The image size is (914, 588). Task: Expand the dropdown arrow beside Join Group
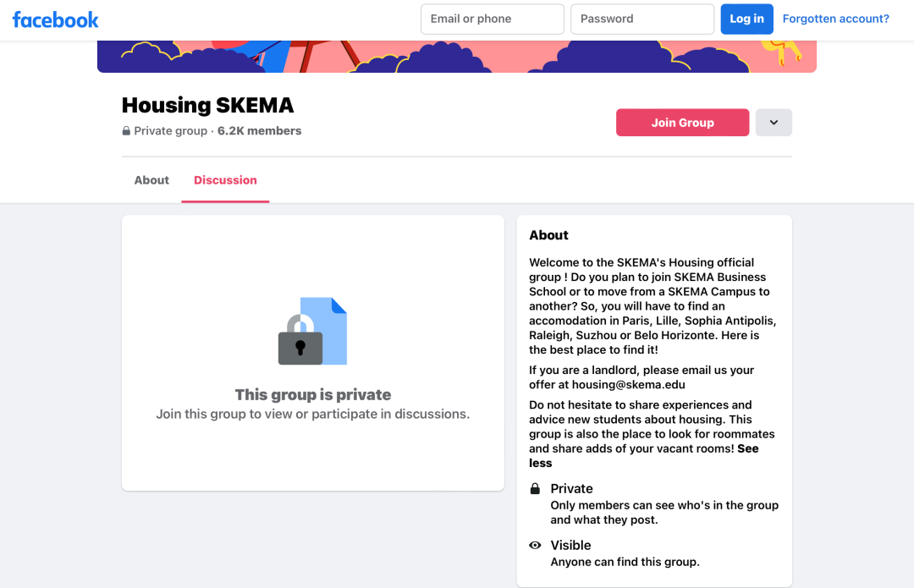774,123
